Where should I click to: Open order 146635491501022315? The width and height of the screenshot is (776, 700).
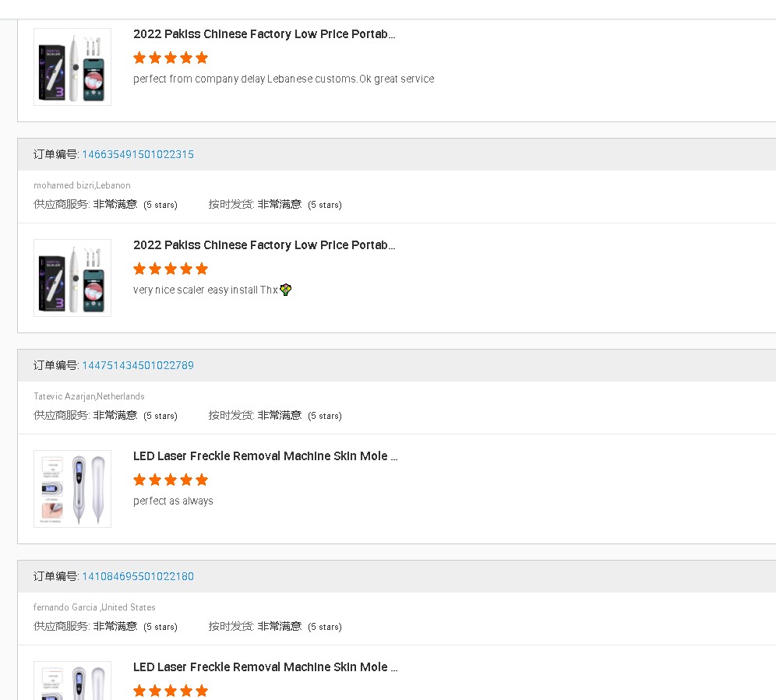tap(137, 154)
